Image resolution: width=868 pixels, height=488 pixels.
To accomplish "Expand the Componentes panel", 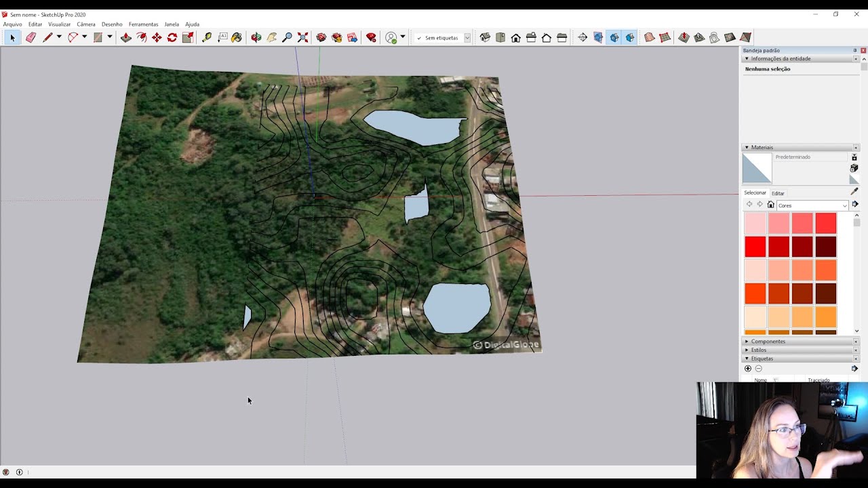I will pyautogui.click(x=747, y=342).
